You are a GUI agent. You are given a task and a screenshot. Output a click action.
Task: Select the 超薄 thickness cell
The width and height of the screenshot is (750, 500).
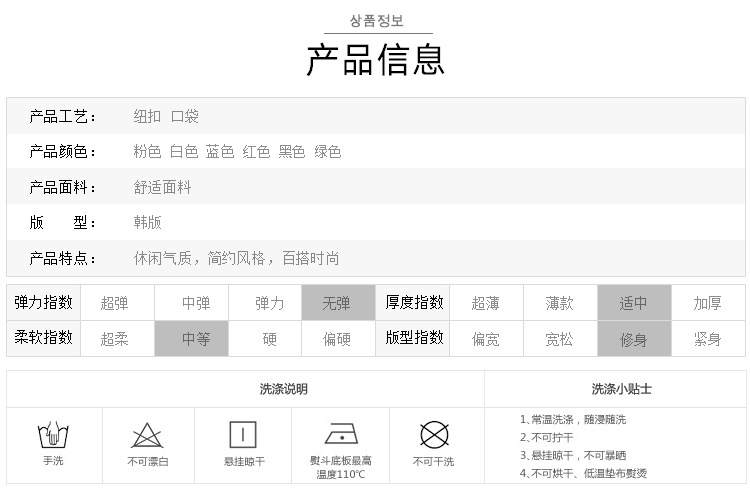click(486, 303)
